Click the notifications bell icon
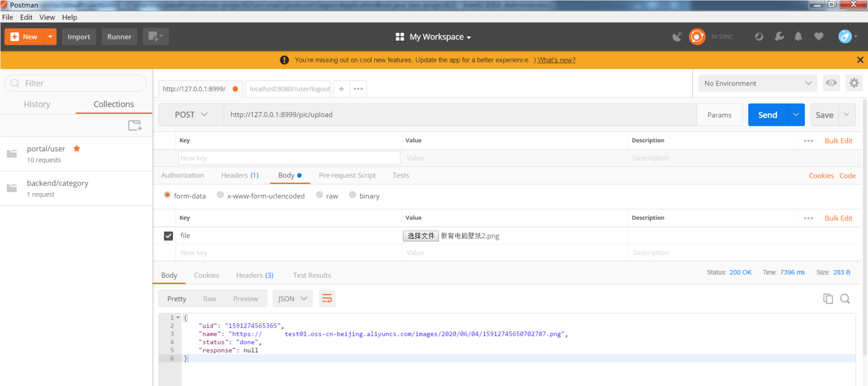This screenshot has width=868, height=386. click(x=798, y=37)
